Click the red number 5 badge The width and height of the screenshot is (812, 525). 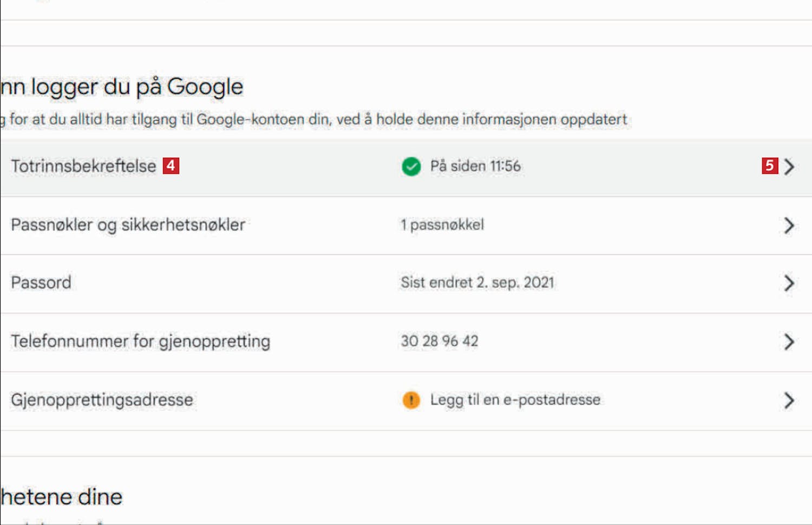tap(770, 166)
